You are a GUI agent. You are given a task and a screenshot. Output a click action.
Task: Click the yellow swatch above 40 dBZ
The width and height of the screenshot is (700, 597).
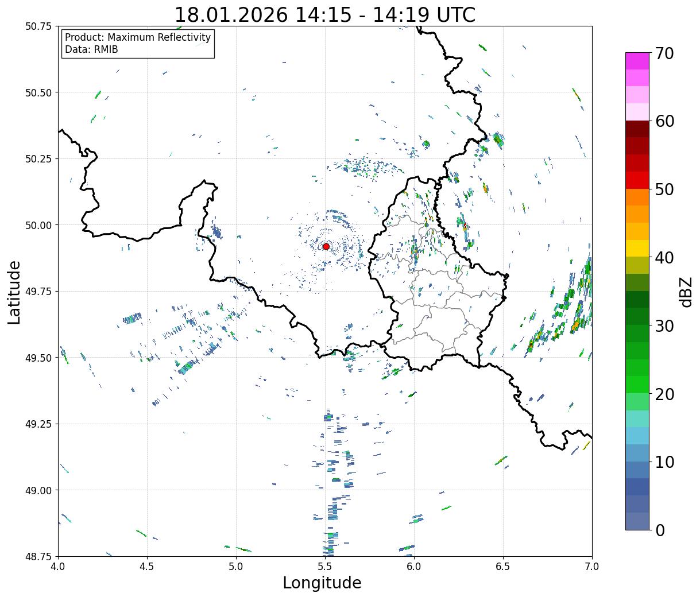[x=637, y=248]
